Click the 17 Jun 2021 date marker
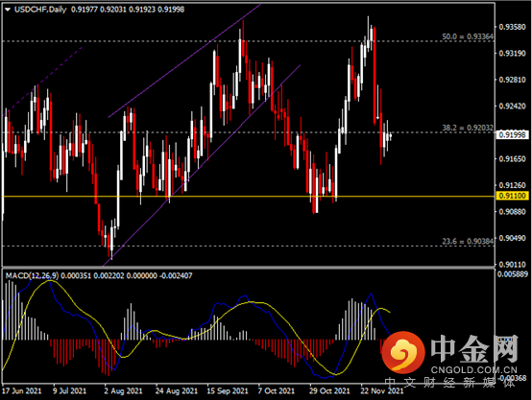Viewport: 532px width, 400px height. coord(22,390)
